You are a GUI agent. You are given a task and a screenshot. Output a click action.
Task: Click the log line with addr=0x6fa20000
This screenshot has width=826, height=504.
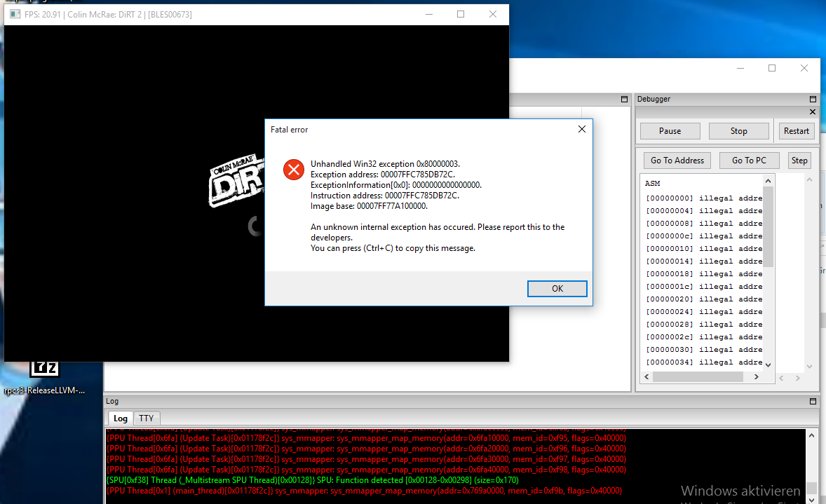366,449
